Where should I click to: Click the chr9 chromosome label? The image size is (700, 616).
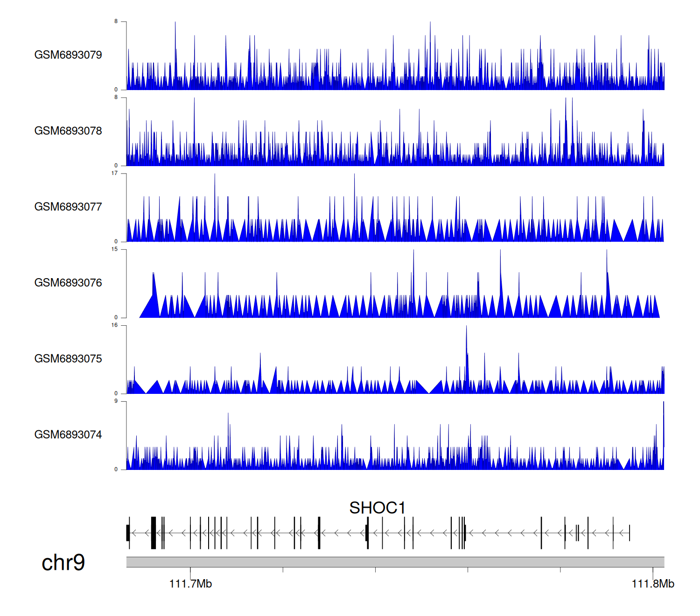coord(63,562)
